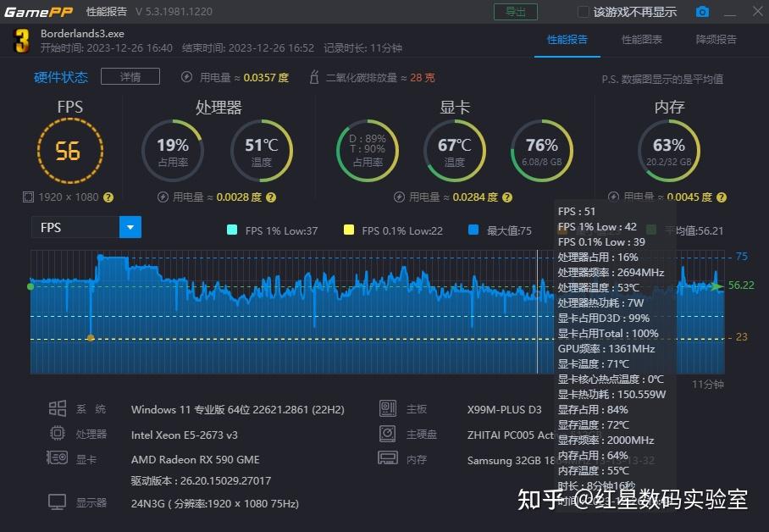Viewport: 769px width, 532px height.
Task: Click the main hard disk icon
Action: (x=387, y=434)
